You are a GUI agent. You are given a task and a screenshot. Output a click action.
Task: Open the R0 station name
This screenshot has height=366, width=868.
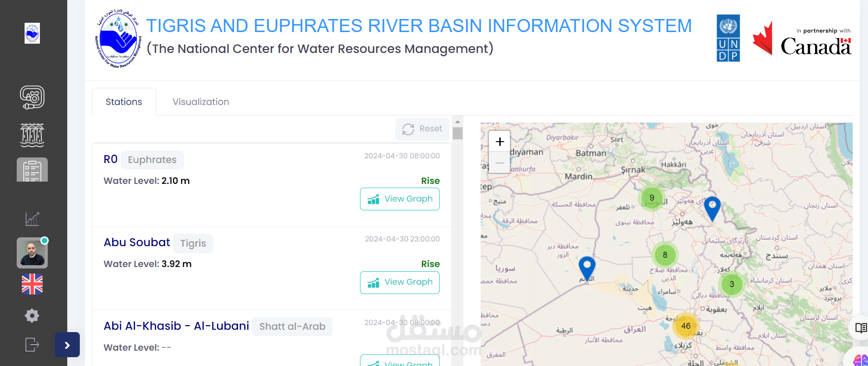click(x=110, y=159)
